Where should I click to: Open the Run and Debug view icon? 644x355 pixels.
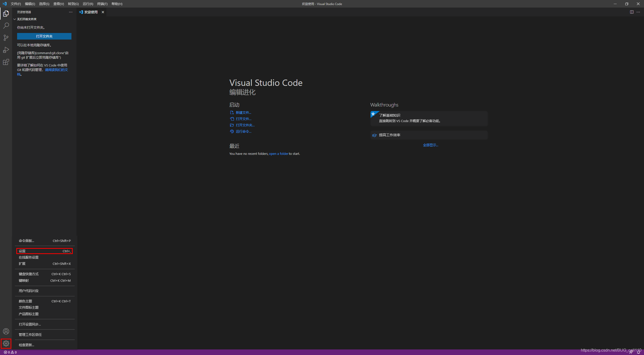[x=6, y=50]
